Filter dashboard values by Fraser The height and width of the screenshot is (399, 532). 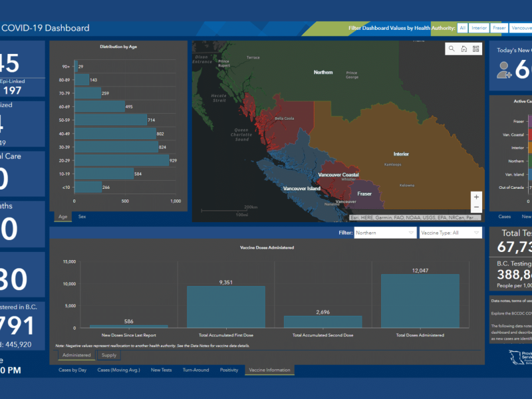pyautogui.click(x=500, y=28)
